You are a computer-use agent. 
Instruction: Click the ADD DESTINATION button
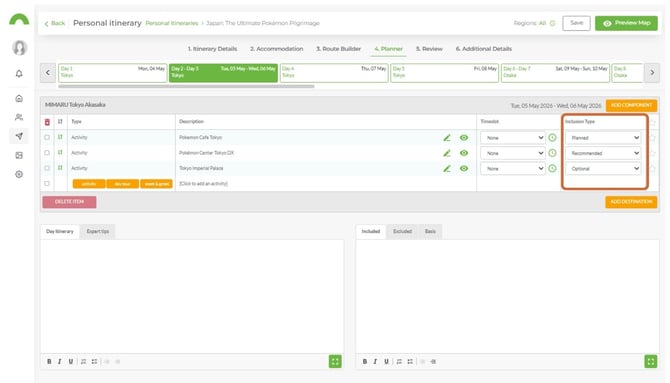tap(631, 202)
